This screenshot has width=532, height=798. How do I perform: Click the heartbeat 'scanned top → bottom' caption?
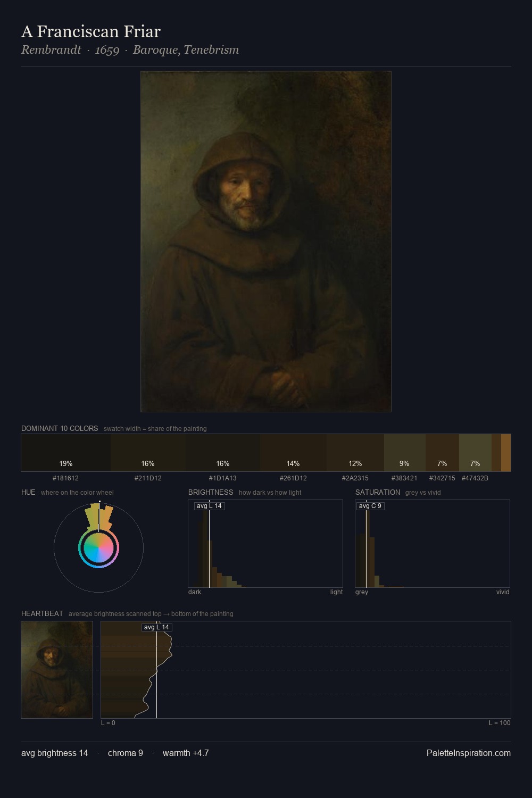[x=151, y=614]
